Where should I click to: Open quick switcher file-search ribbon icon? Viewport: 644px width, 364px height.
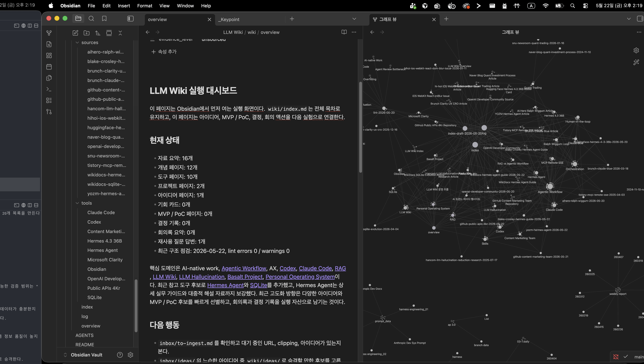(49, 44)
